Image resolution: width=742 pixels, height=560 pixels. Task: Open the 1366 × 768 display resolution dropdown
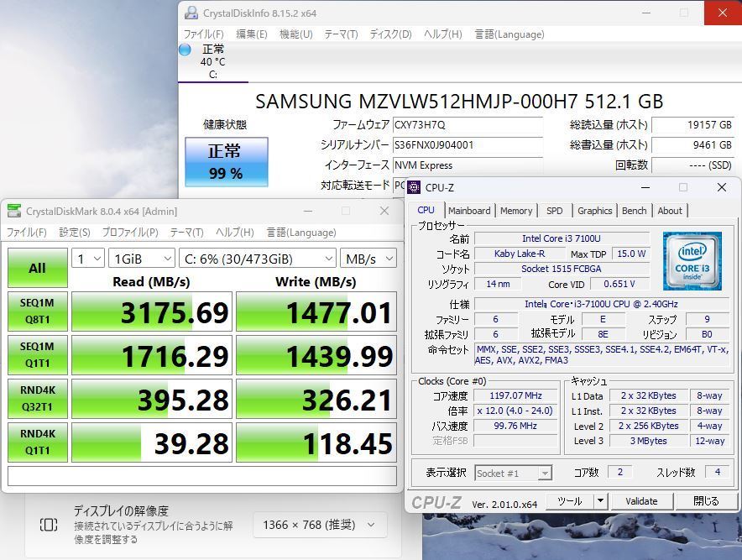click(x=320, y=525)
